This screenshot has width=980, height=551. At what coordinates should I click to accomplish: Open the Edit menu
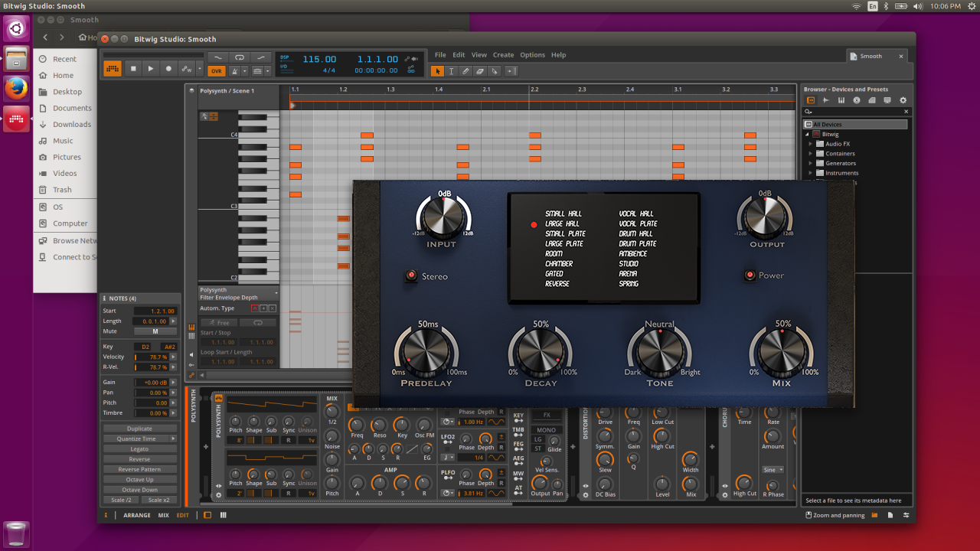click(459, 55)
